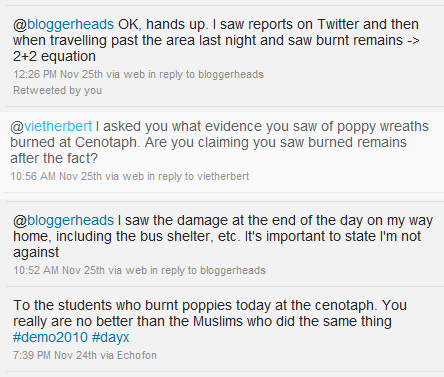Click 'web' source on the 12:26 PM tweet
Image resolution: width=444 pixels, height=377 pixels.
[134, 74]
